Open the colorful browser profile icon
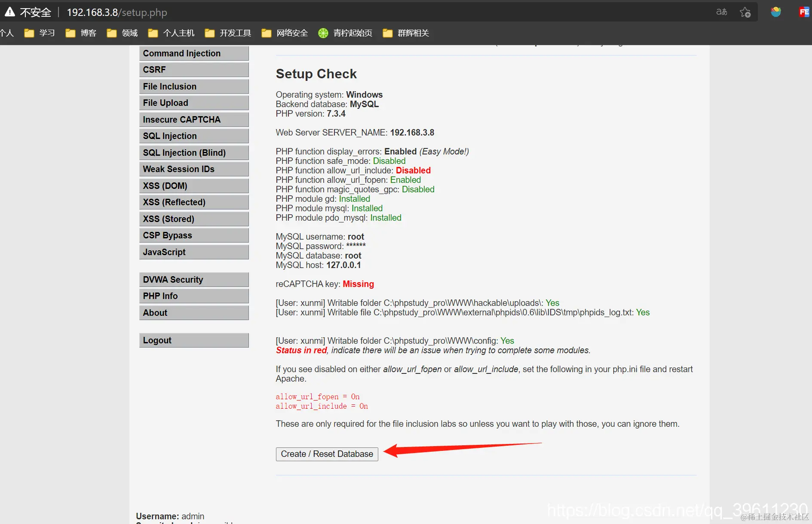Viewport: 812px width, 524px height. (x=776, y=12)
